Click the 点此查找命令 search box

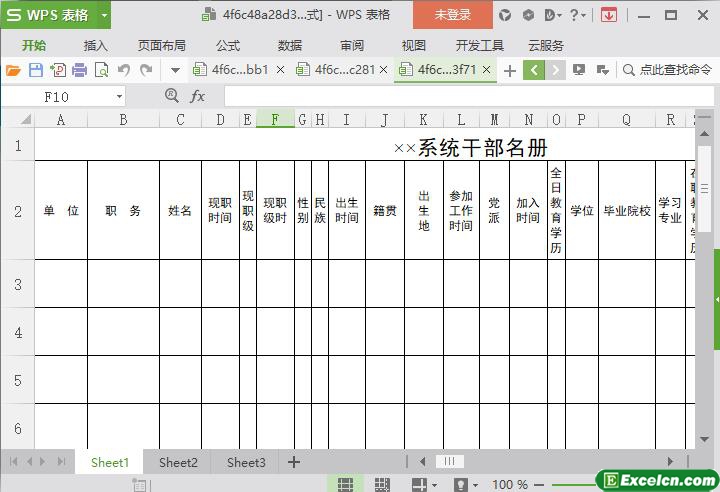point(668,70)
